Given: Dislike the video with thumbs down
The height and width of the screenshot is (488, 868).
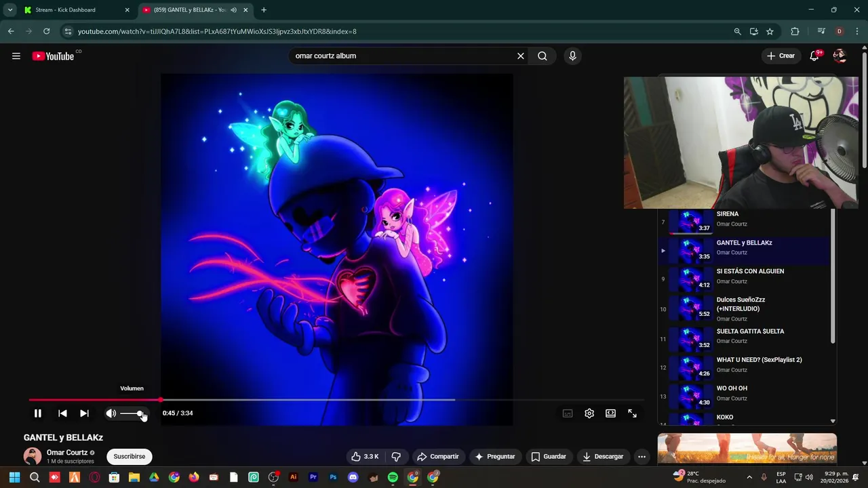Looking at the screenshot, I should click(396, 457).
